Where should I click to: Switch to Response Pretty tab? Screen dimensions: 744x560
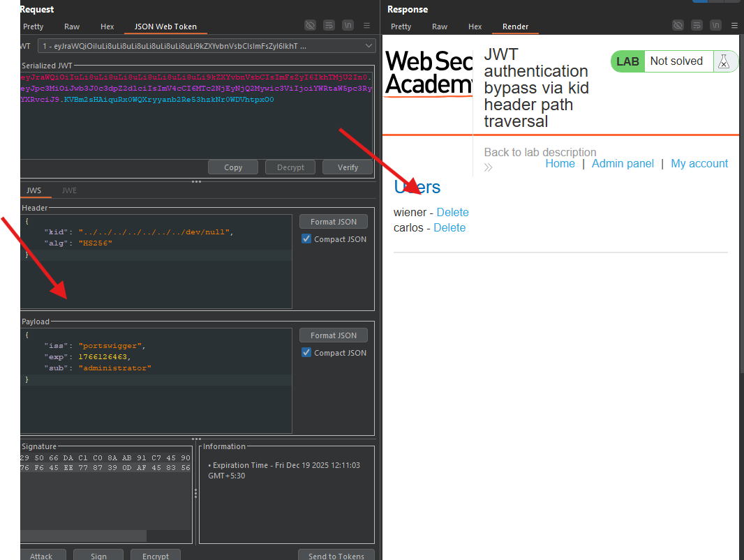pos(401,27)
